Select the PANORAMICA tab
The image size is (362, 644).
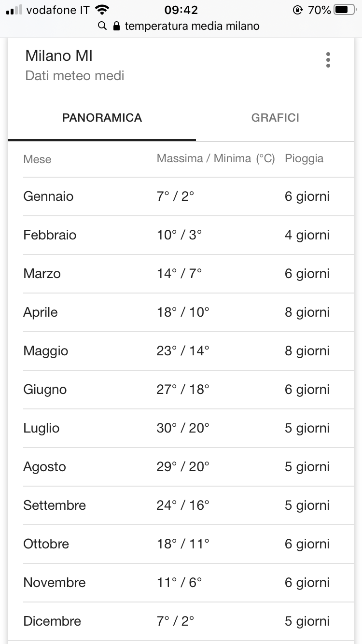102,118
